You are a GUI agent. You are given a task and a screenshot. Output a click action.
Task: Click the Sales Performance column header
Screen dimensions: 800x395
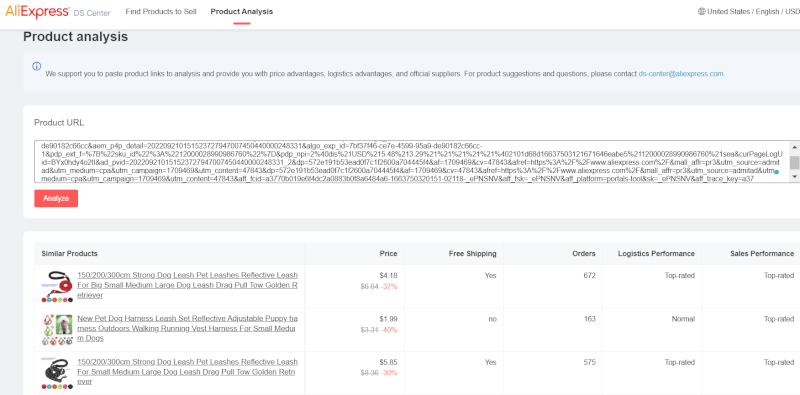(762, 254)
